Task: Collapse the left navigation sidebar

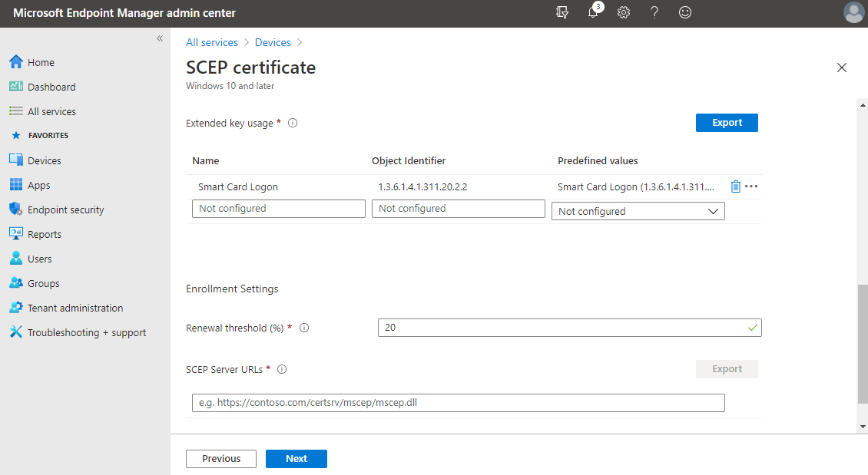Action: (160, 38)
